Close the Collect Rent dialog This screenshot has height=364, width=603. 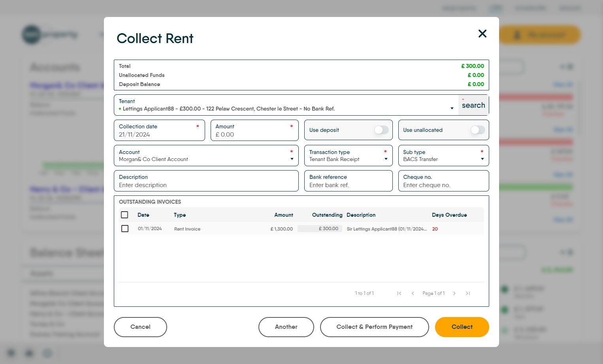pos(482,34)
